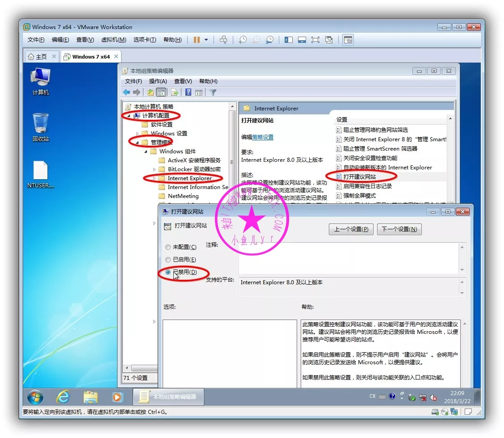
Task: Select the 已启用 radio button
Action: pos(168,260)
